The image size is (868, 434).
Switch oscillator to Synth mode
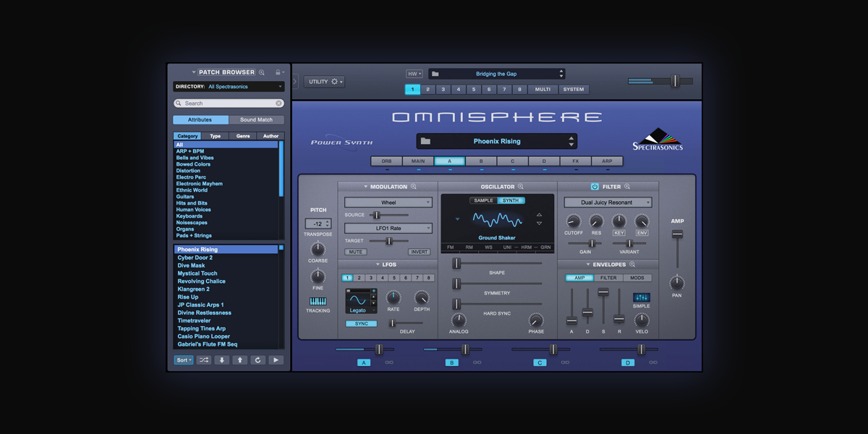click(511, 200)
